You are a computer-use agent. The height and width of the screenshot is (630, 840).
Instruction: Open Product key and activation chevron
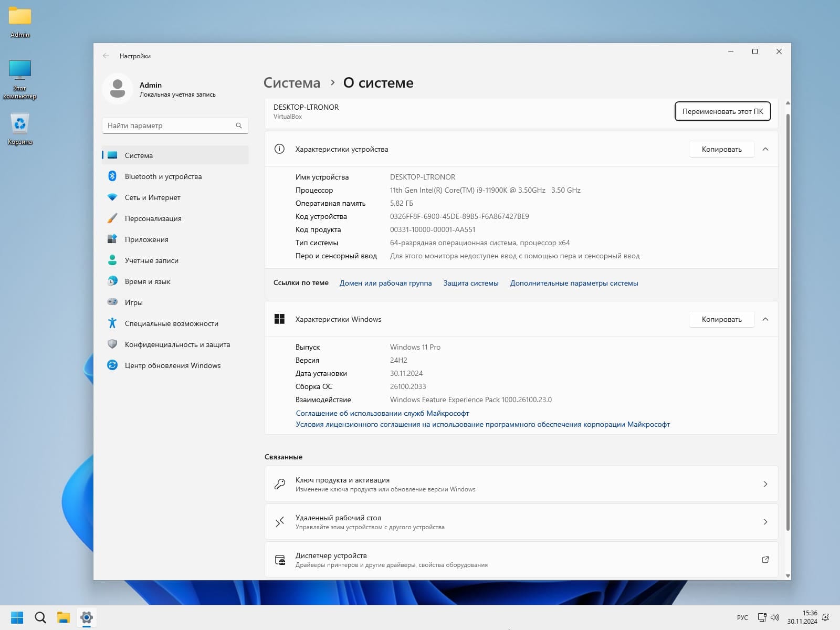(765, 484)
